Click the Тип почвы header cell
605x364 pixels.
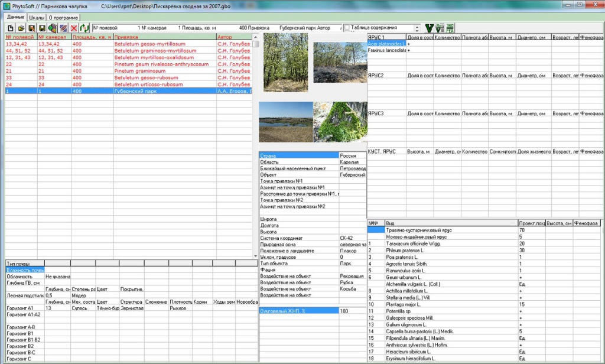[25, 264]
